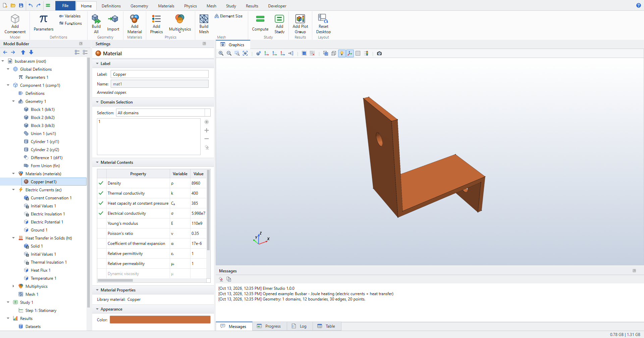
Task: Open the File menu
Action: click(x=65, y=6)
